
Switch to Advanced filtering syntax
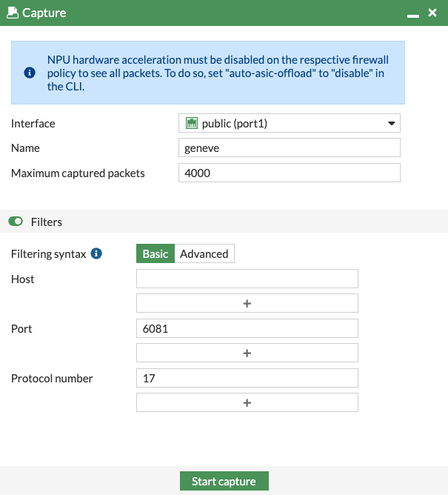tap(204, 253)
